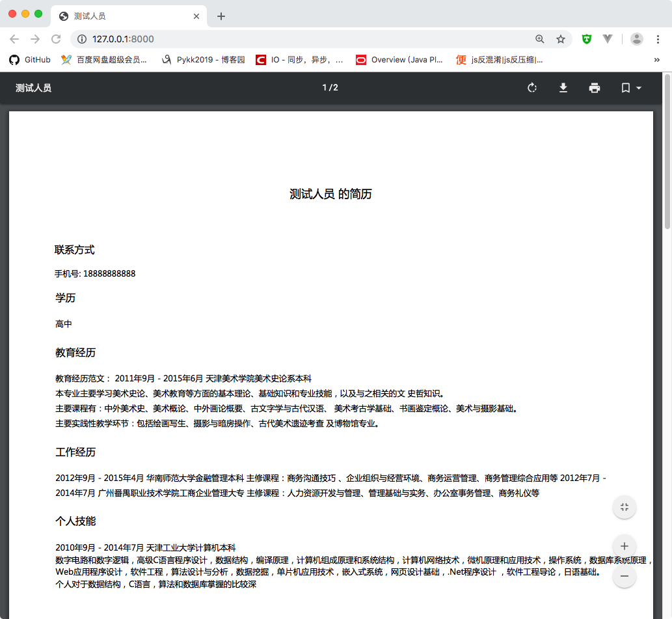
Task: Click the line mentioning 天津美术学院美术史论系本科
Action: [x=183, y=379]
